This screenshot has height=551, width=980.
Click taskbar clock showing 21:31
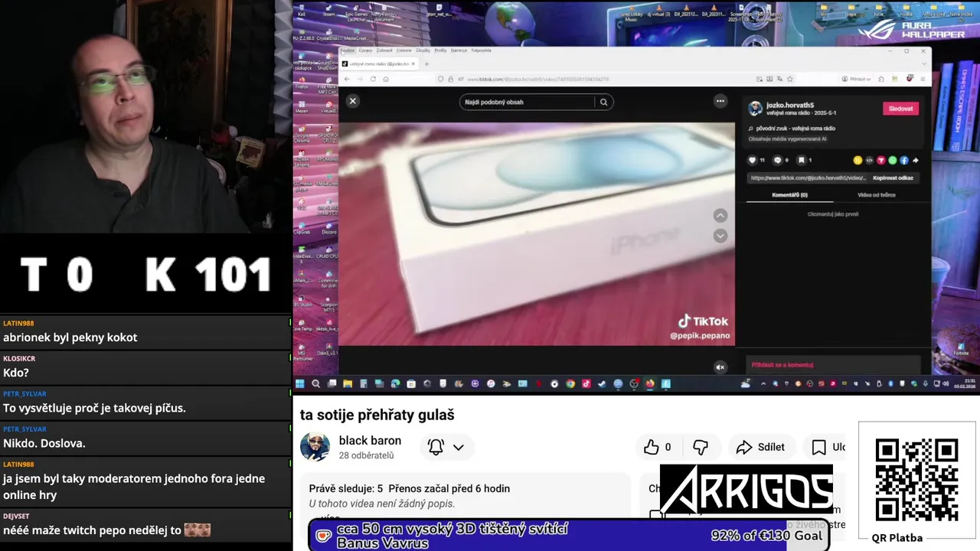click(x=965, y=383)
